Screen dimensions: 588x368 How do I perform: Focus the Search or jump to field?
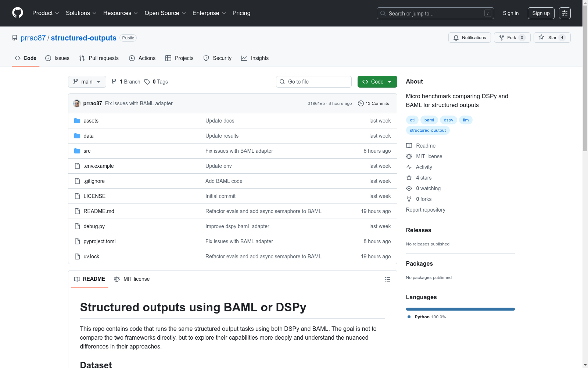click(435, 13)
